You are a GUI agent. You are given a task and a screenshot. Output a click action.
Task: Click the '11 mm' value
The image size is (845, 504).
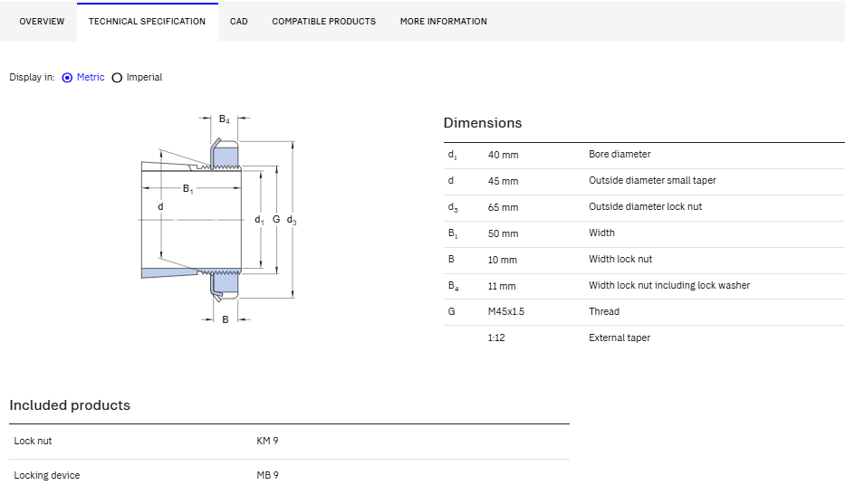[x=501, y=287]
